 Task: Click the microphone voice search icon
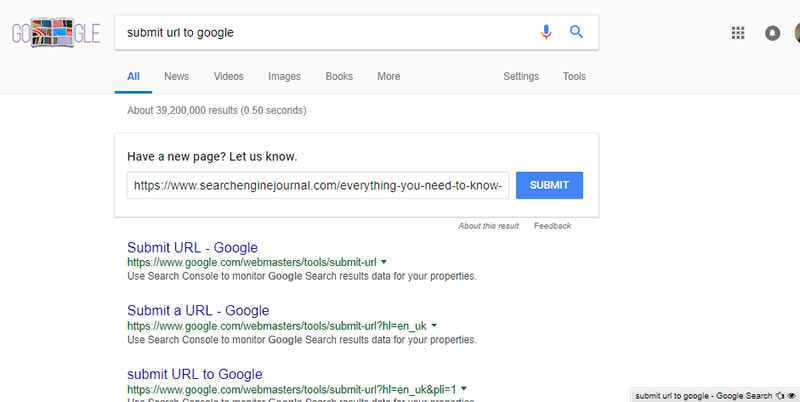tap(546, 32)
